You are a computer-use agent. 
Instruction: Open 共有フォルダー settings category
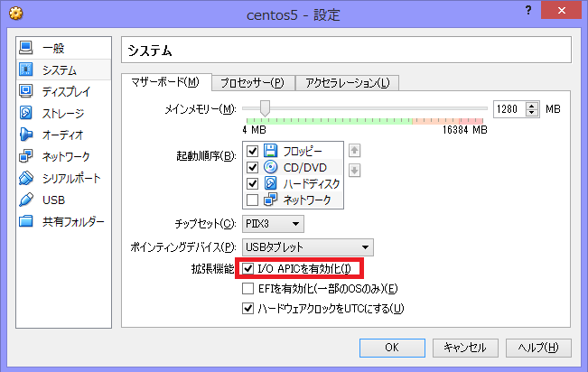pyautogui.click(x=64, y=221)
